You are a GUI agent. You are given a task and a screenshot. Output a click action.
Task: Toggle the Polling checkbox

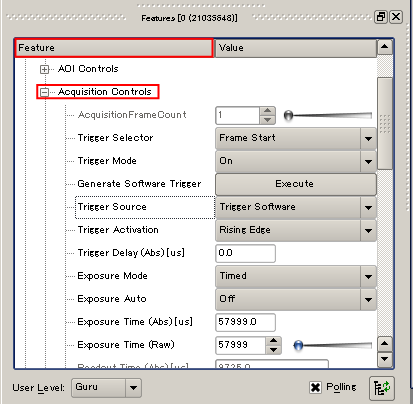tap(315, 387)
